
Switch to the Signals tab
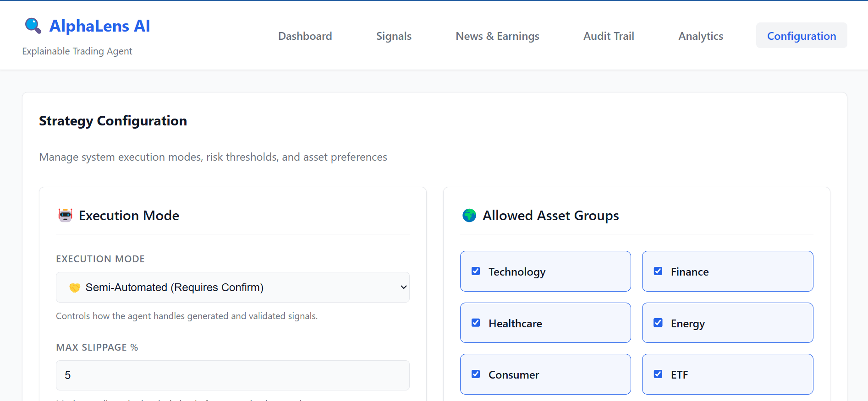click(x=394, y=36)
